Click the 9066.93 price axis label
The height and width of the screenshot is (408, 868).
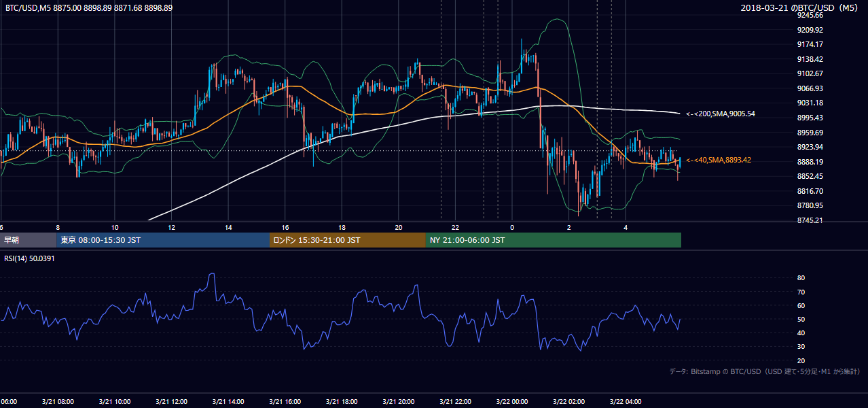point(810,88)
